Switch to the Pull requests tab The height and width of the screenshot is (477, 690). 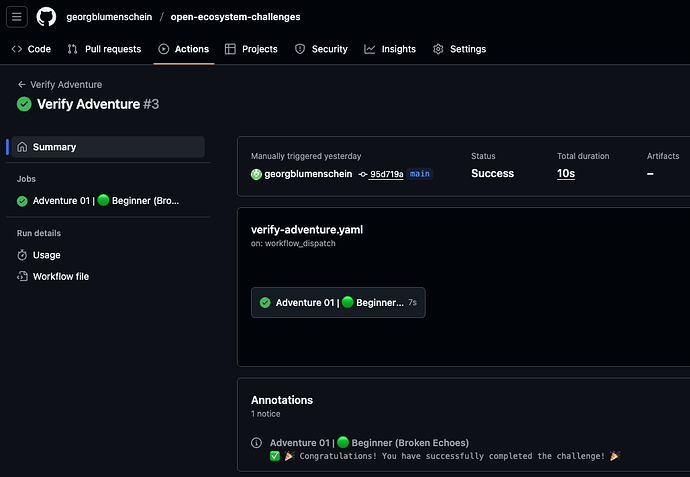click(104, 49)
